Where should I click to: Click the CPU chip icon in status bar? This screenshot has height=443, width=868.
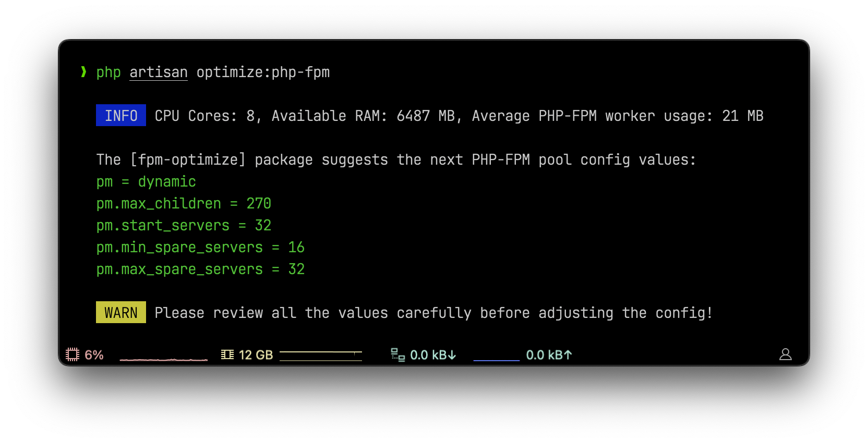[x=73, y=355]
